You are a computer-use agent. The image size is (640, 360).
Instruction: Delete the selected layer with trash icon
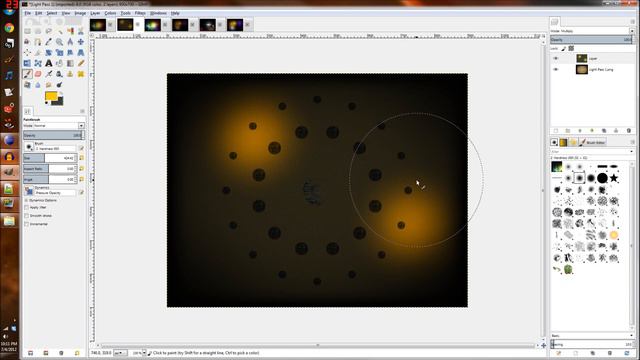(x=629, y=131)
